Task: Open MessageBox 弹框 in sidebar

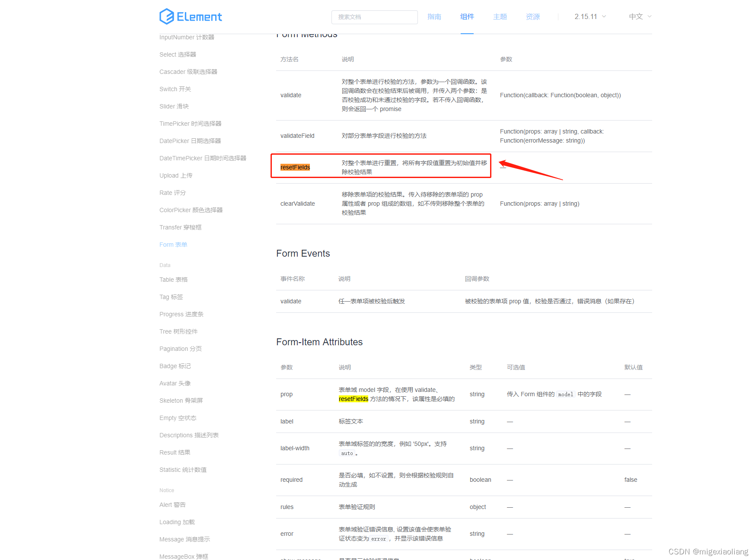Action: pos(184,557)
